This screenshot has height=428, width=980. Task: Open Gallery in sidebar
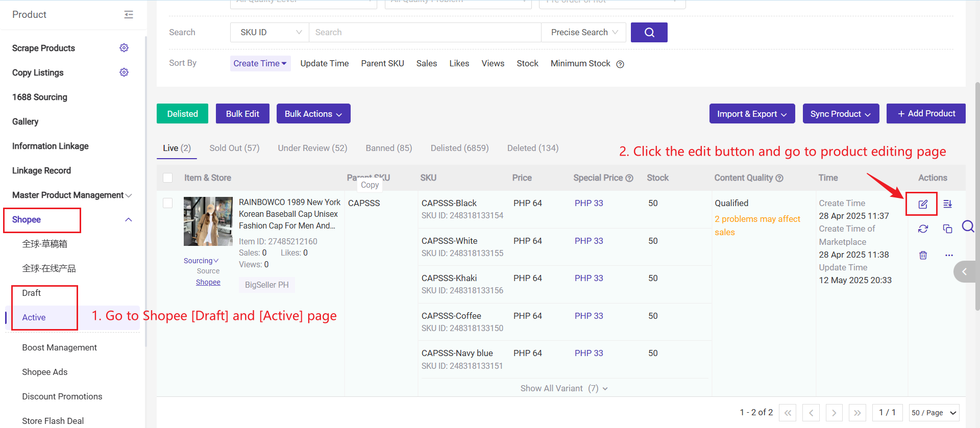(x=25, y=121)
